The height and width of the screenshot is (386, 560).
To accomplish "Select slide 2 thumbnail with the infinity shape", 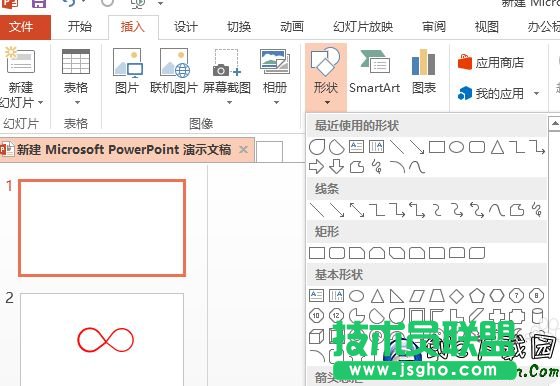I will 102,339.
